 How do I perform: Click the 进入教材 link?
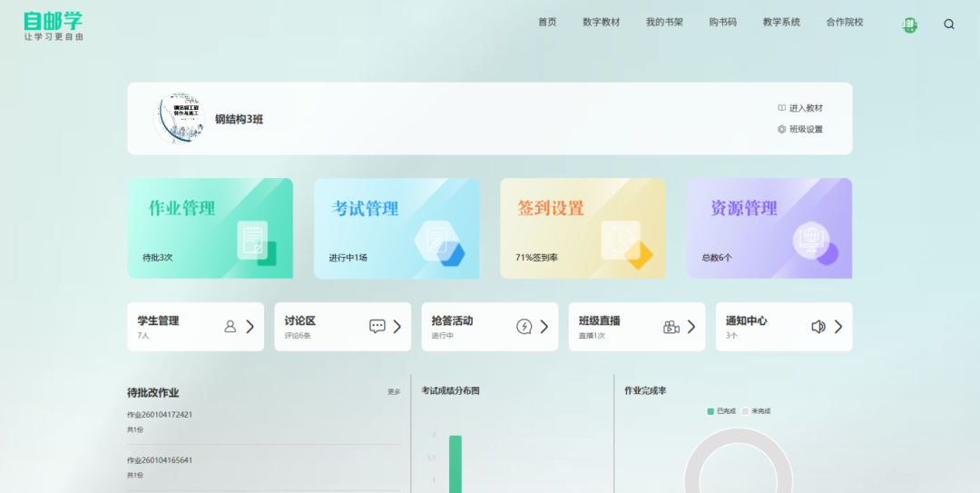pos(800,108)
